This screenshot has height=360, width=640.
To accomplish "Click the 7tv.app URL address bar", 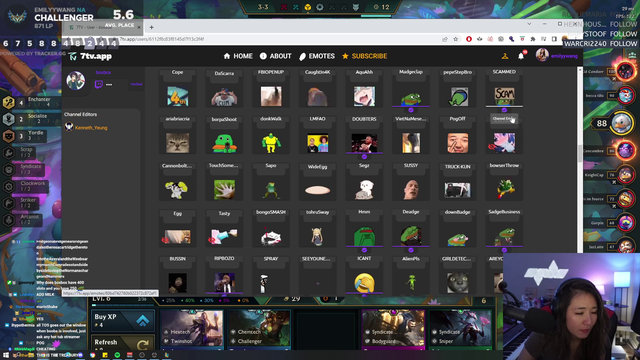I will click(278, 39).
